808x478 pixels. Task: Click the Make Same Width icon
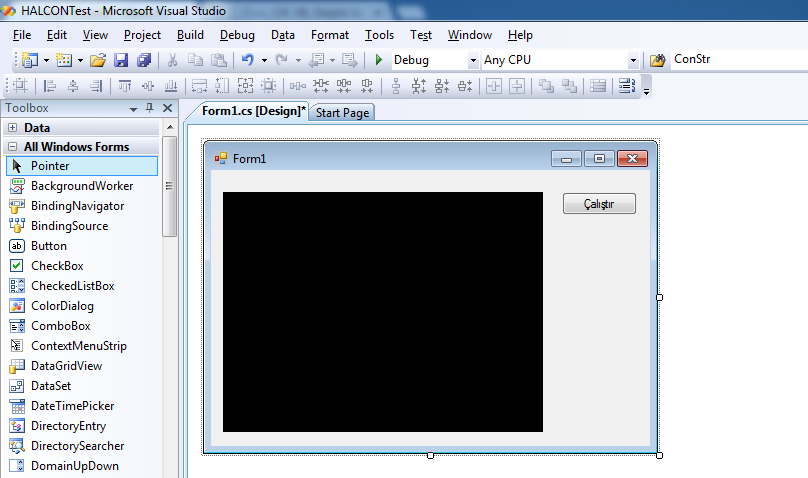pyautogui.click(x=199, y=86)
